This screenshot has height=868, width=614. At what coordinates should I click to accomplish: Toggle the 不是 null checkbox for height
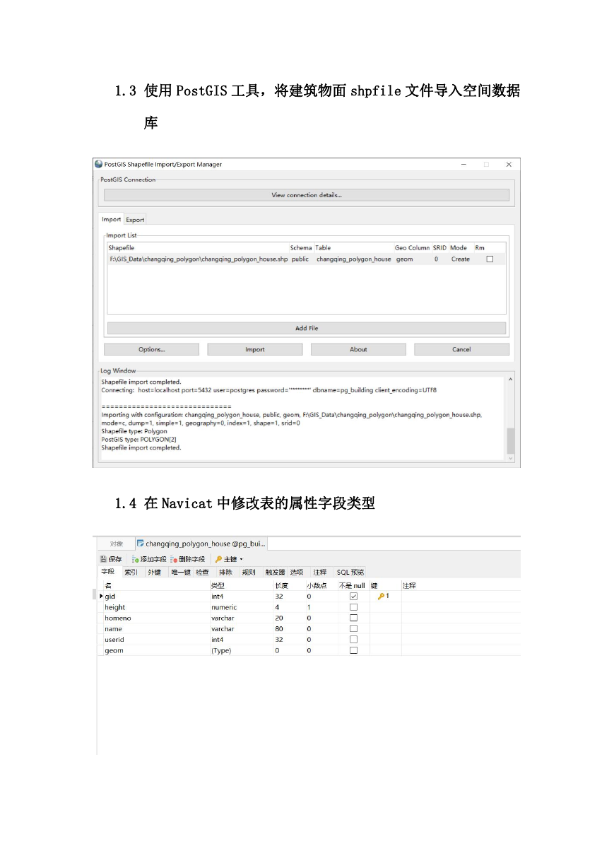click(354, 607)
